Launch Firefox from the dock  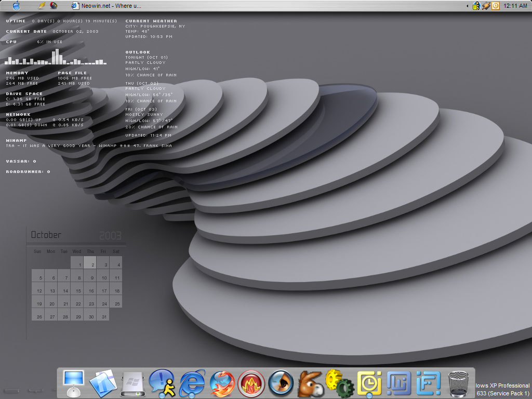[222, 384]
